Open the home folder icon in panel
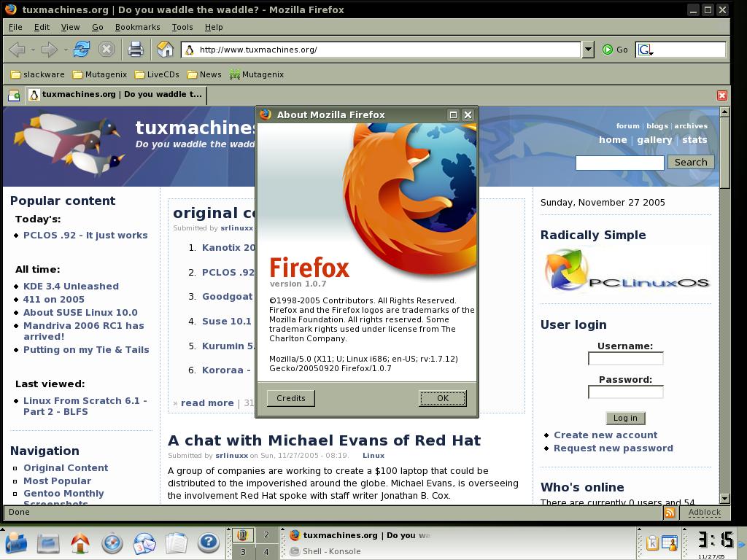747x560 pixels. (x=80, y=542)
